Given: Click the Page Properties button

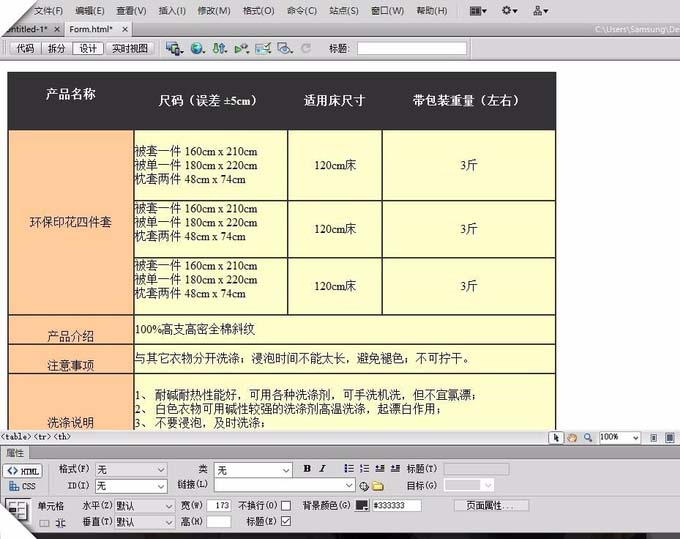Looking at the screenshot, I should tap(491, 506).
